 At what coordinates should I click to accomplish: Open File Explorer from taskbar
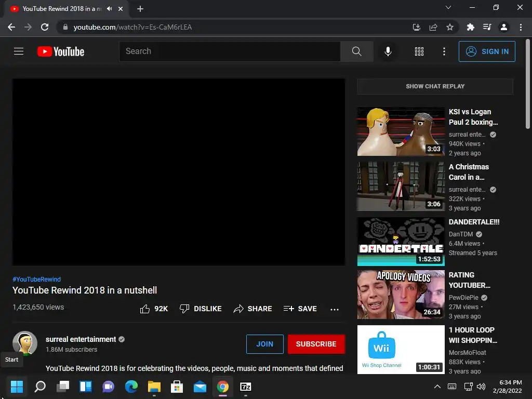point(154,387)
